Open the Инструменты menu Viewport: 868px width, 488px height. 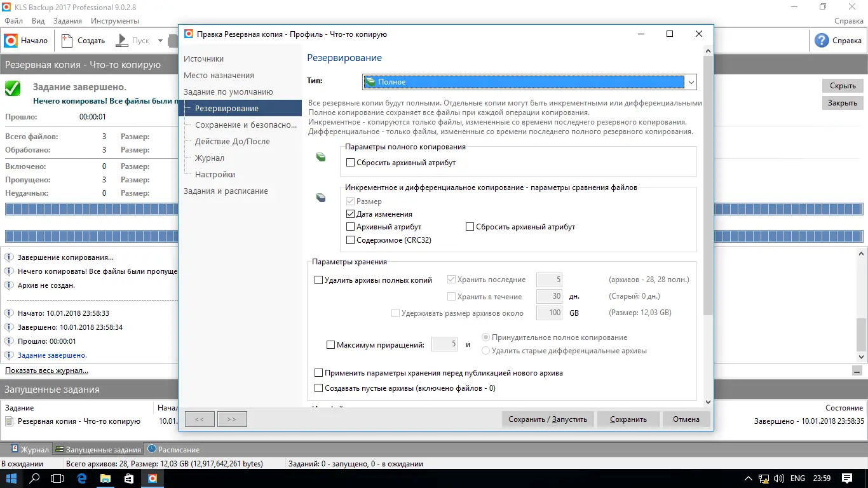pos(114,21)
